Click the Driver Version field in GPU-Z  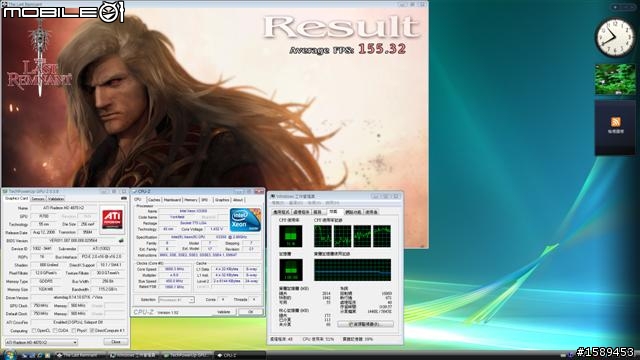click(78, 298)
